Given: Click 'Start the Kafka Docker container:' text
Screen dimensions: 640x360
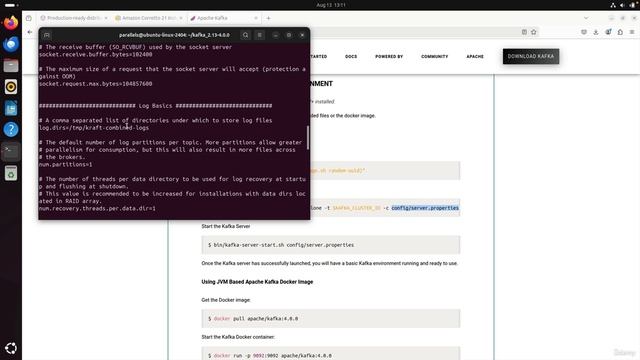Looking at the screenshot, I should pyautogui.click(x=238, y=337).
